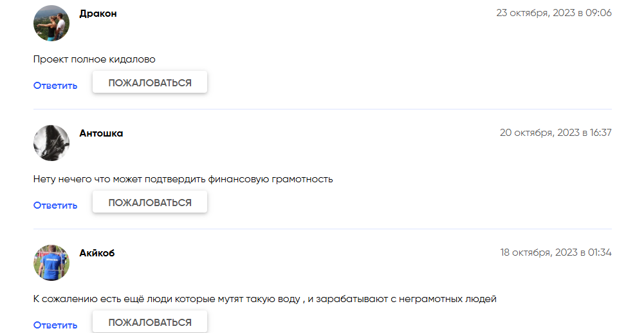Open the Акйкоб username
This screenshot has width=644, height=333.
97,253
